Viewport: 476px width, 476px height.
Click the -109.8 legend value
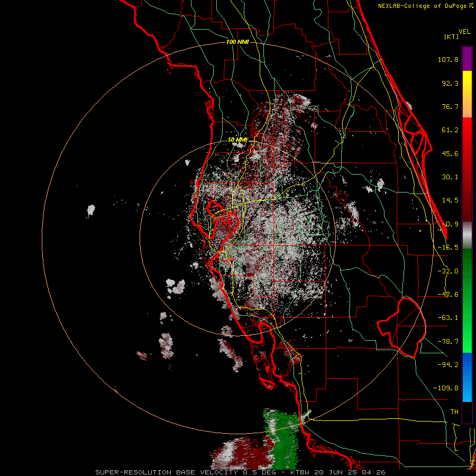coord(446,388)
